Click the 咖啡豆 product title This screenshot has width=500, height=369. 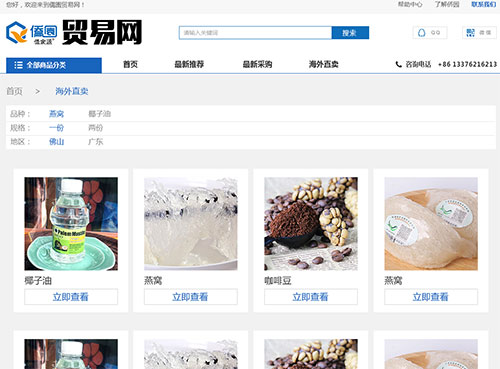[278, 281]
